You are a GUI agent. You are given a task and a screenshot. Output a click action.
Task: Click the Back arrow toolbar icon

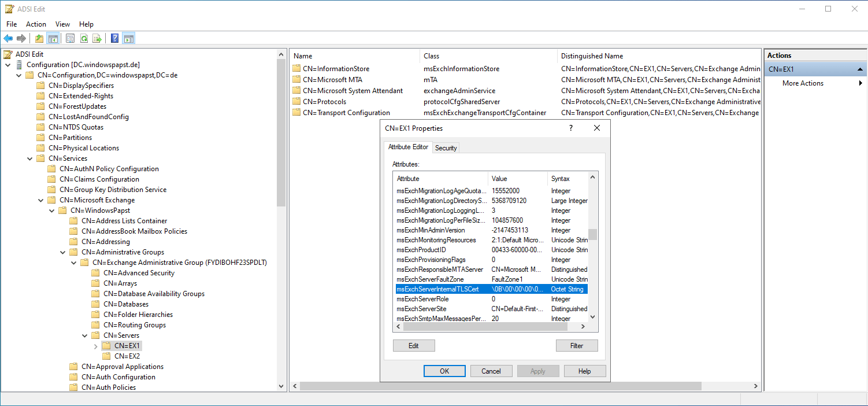pos(8,39)
